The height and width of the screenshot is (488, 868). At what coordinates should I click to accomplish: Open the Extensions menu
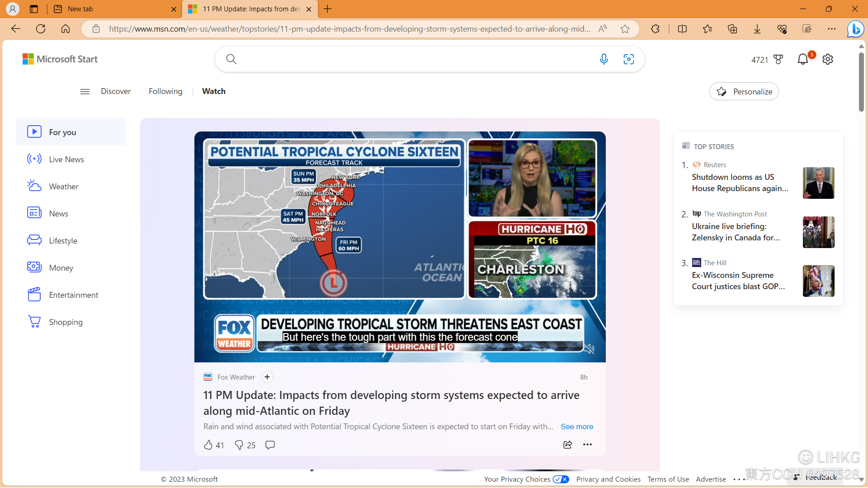click(656, 29)
